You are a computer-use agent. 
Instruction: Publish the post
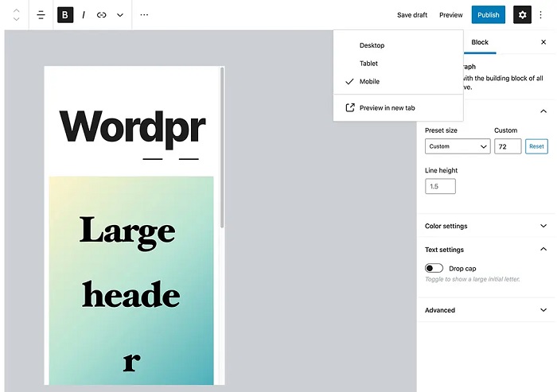click(x=488, y=15)
